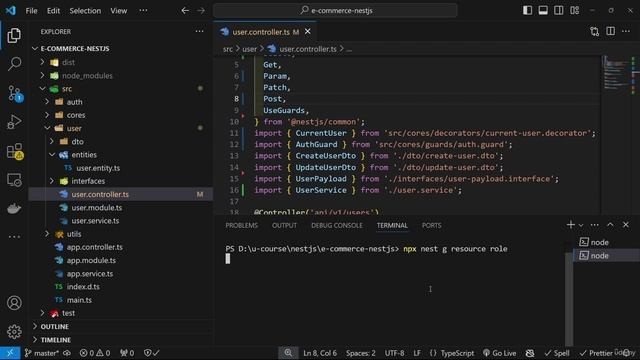Open the File menu
Viewport: 640px width, 360px height.
pyautogui.click(x=31, y=11)
